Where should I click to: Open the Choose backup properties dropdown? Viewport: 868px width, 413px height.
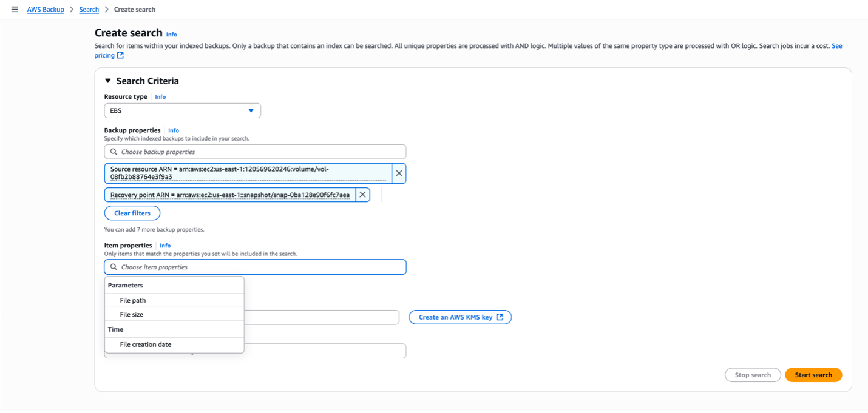tap(255, 152)
